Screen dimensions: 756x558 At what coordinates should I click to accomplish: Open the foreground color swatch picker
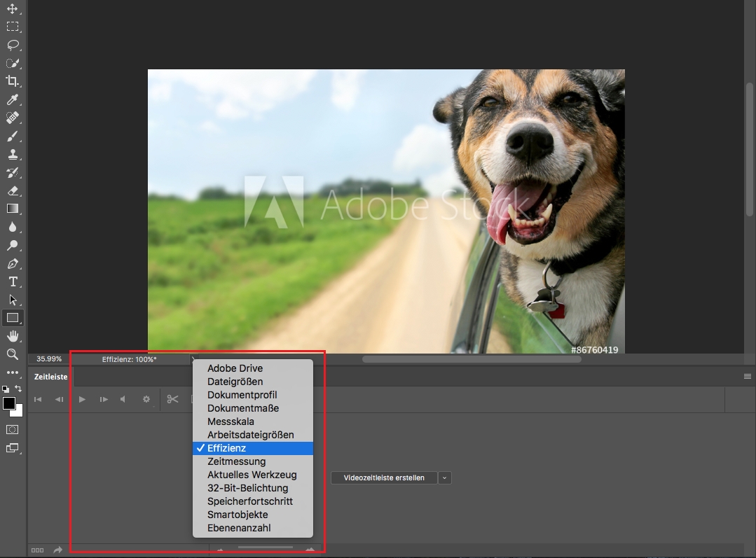tap(9, 405)
